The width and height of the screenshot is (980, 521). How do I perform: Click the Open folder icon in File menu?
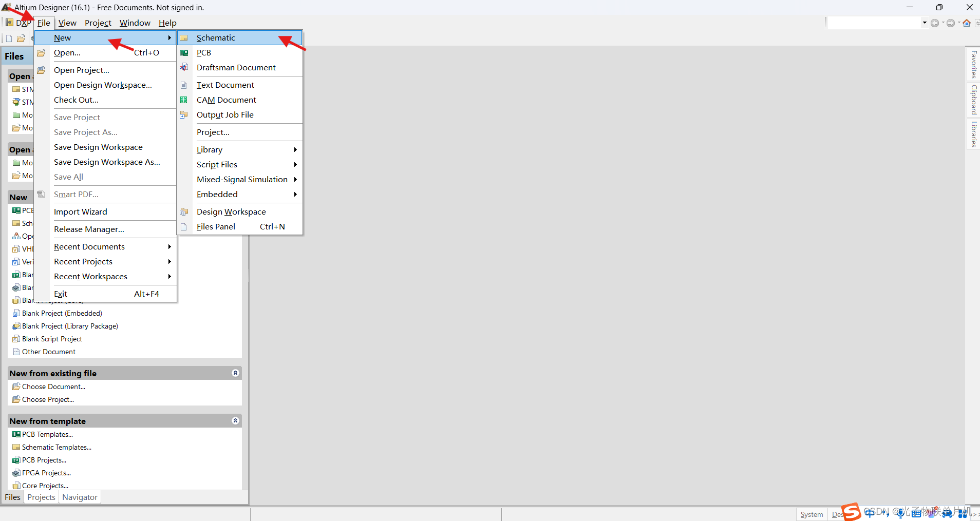click(41, 53)
